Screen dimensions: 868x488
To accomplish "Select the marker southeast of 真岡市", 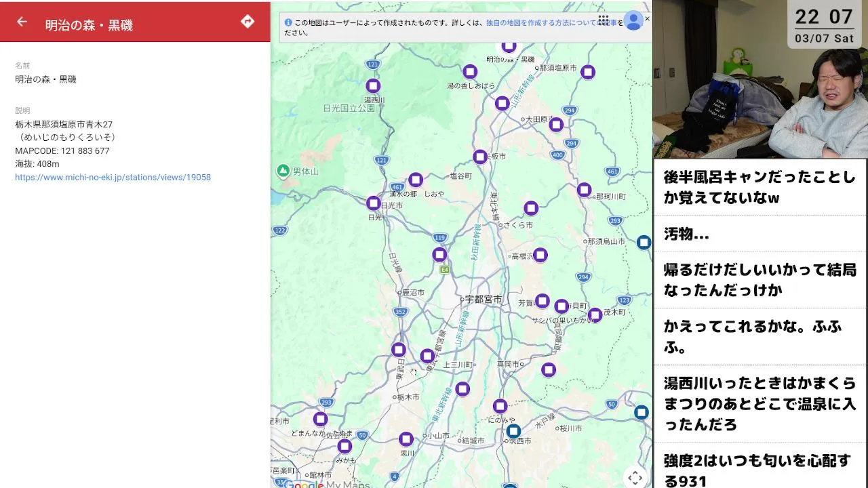I will (x=549, y=370).
